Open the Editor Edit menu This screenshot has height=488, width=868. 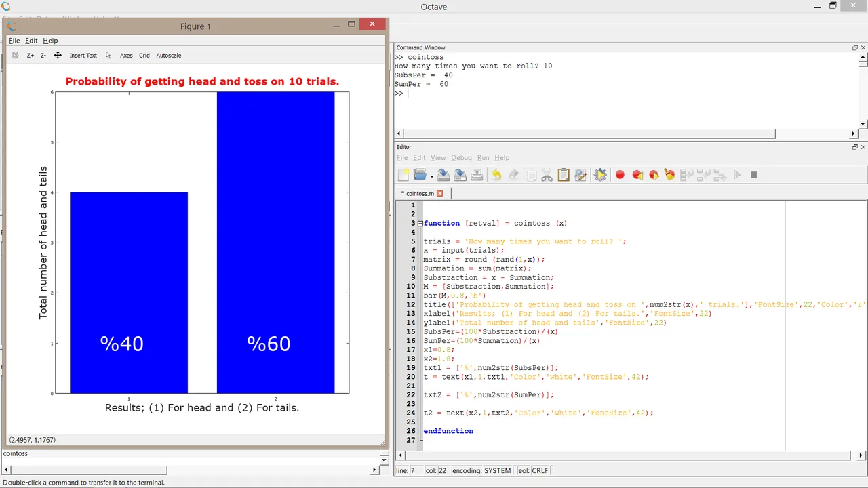click(419, 158)
